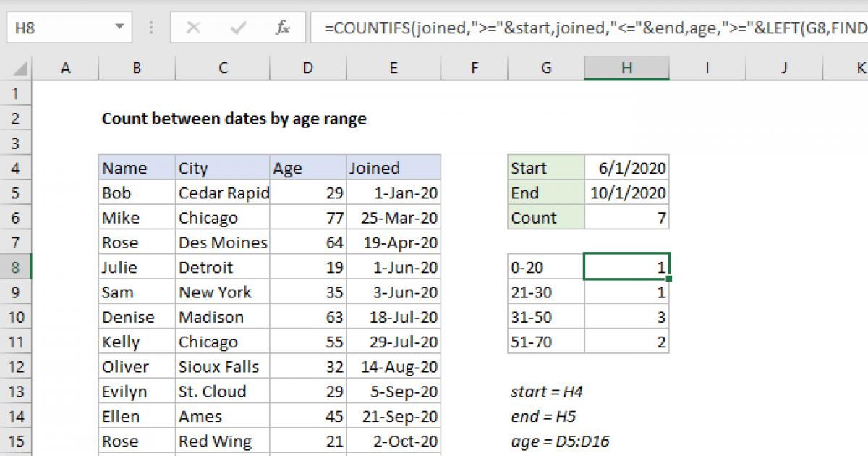The width and height of the screenshot is (868, 456).
Task: Select row header 8
Action: [x=17, y=267]
